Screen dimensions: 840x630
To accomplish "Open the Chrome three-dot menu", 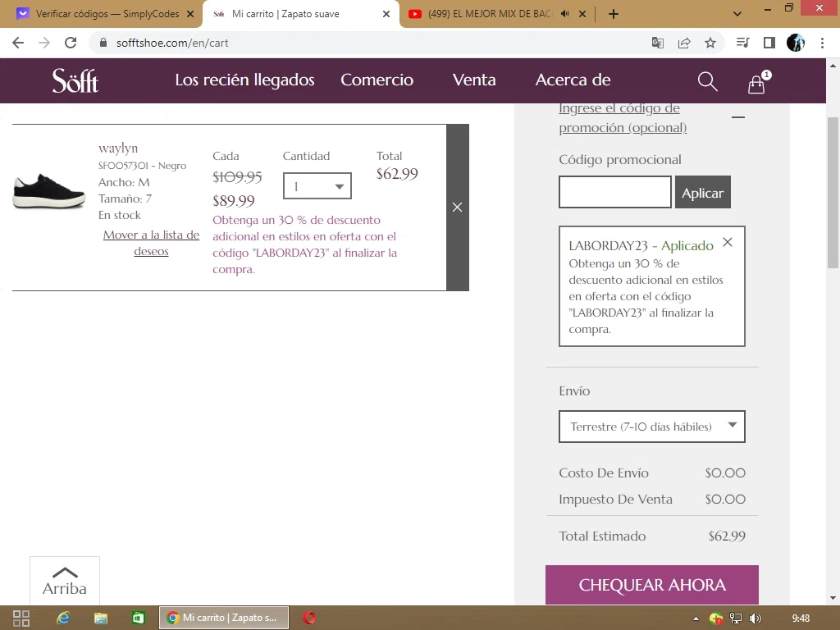I will tap(822, 43).
